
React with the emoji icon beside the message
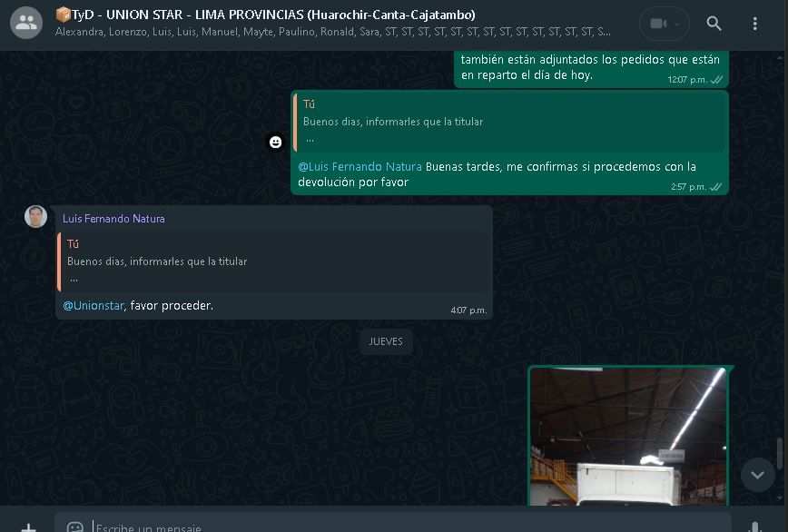tap(275, 143)
